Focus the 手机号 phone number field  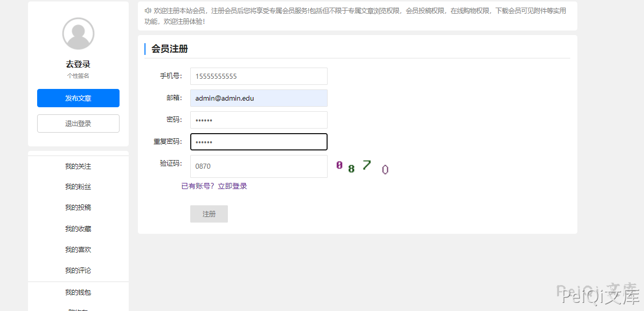coord(258,76)
